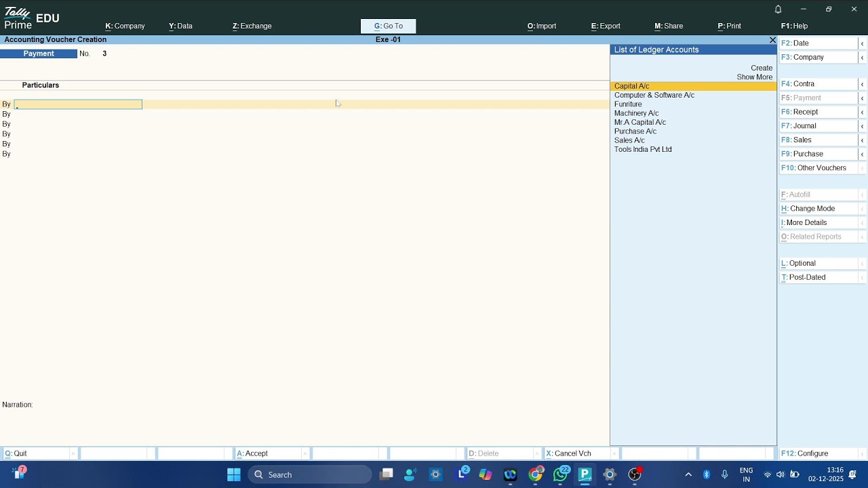
Task: Switch to F8: Sales voucher type
Action: (819, 140)
